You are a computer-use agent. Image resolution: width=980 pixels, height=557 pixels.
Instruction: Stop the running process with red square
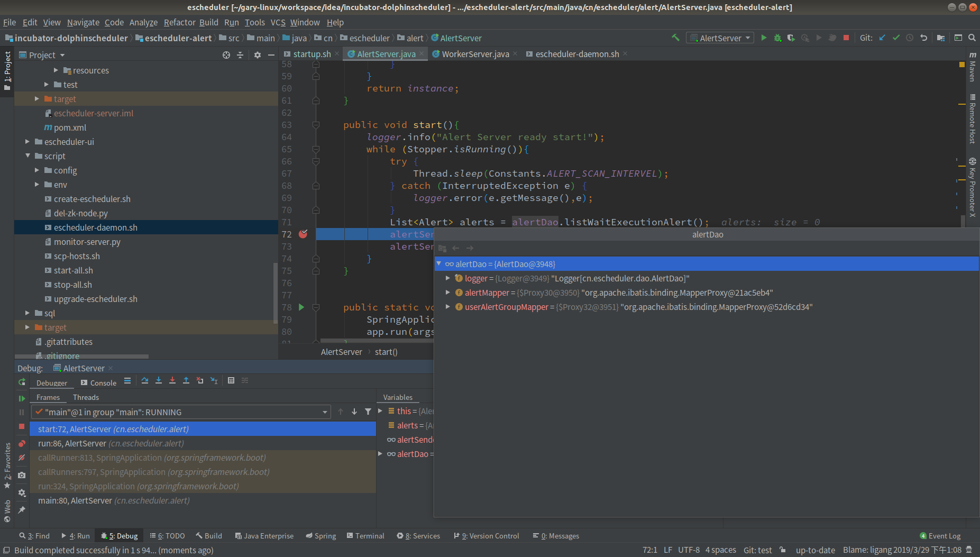click(x=846, y=38)
